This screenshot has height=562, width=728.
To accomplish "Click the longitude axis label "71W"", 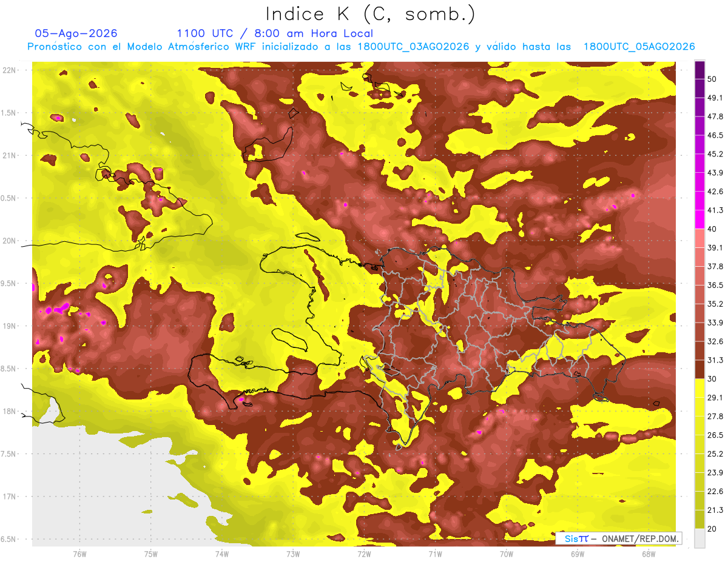I will click(435, 554).
